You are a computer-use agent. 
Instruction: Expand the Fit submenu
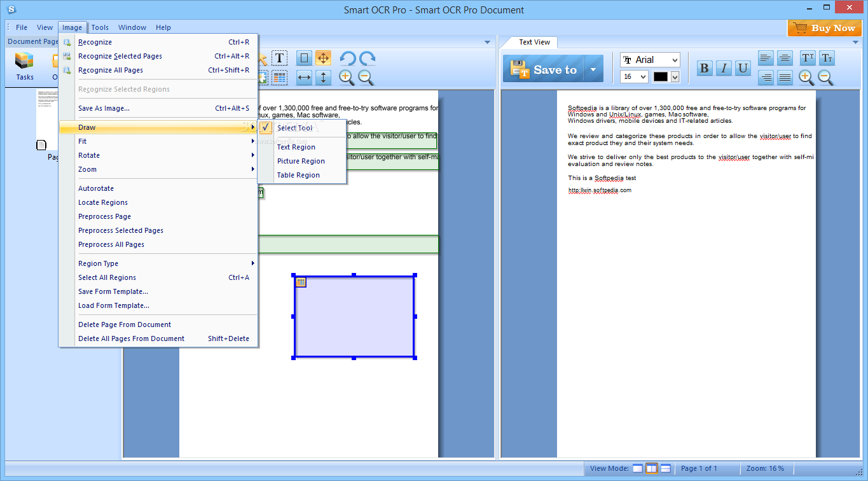tap(158, 141)
